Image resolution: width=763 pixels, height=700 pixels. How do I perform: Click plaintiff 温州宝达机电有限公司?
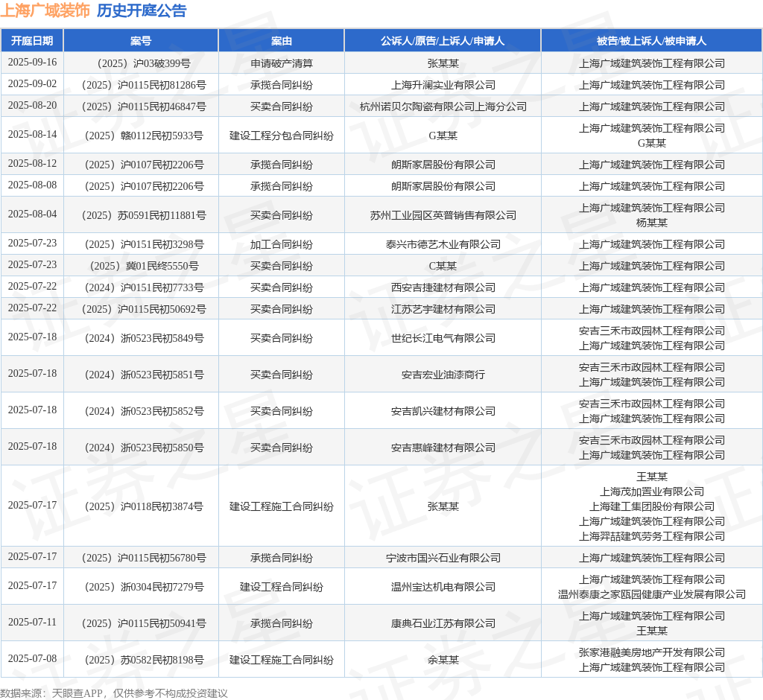click(443, 587)
